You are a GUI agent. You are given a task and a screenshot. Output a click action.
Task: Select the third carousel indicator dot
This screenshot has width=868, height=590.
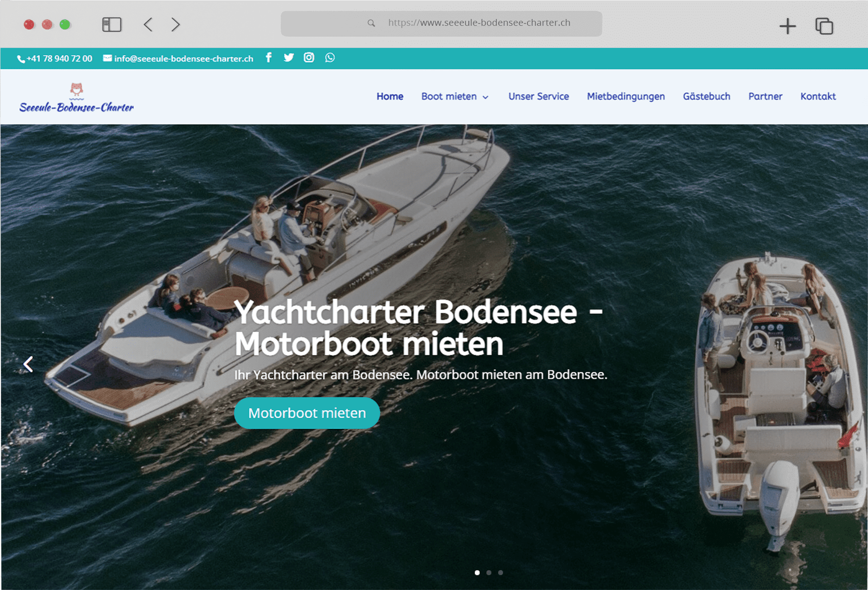500,572
